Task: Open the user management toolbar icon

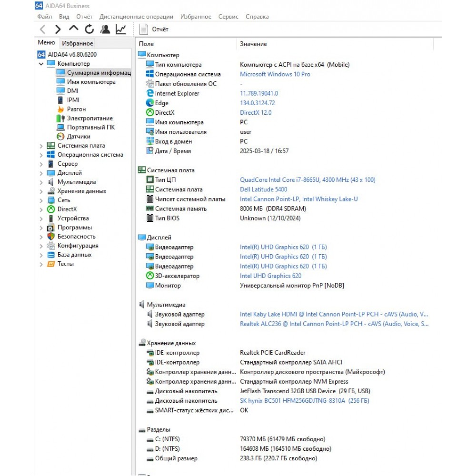Action: pos(105,29)
